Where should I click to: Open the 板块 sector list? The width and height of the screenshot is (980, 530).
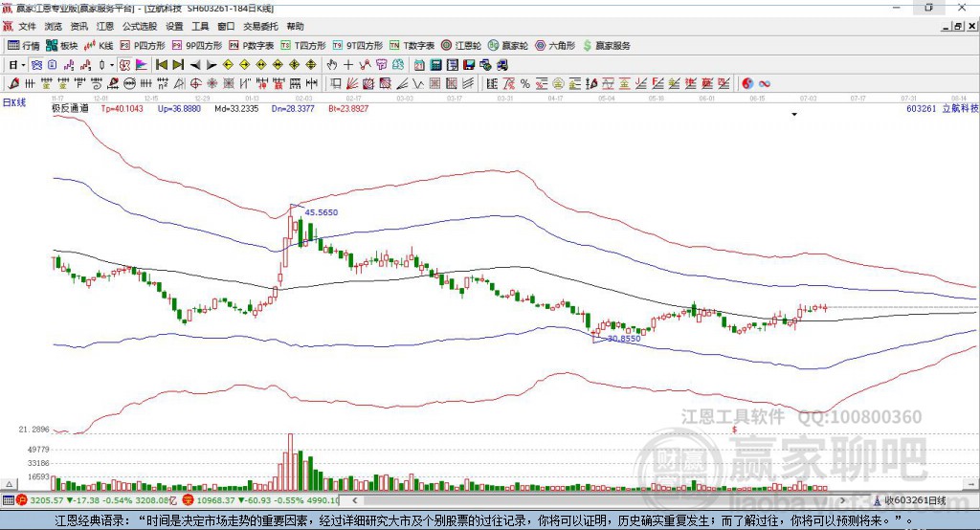click(61, 46)
